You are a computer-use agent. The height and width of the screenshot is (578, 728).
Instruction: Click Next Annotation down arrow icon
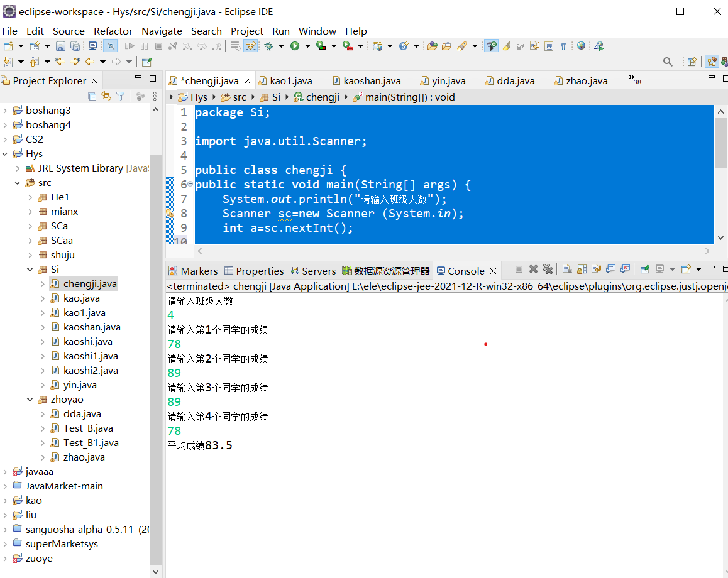coord(8,61)
